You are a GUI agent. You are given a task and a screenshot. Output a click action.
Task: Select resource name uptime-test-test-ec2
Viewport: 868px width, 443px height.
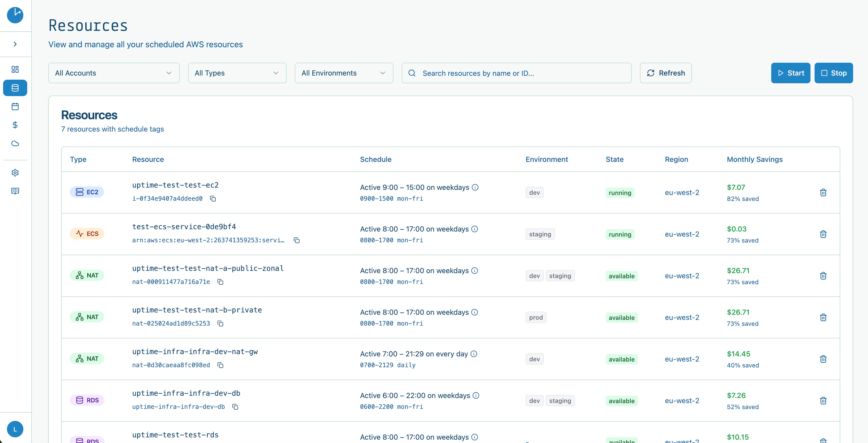pos(175,185)
